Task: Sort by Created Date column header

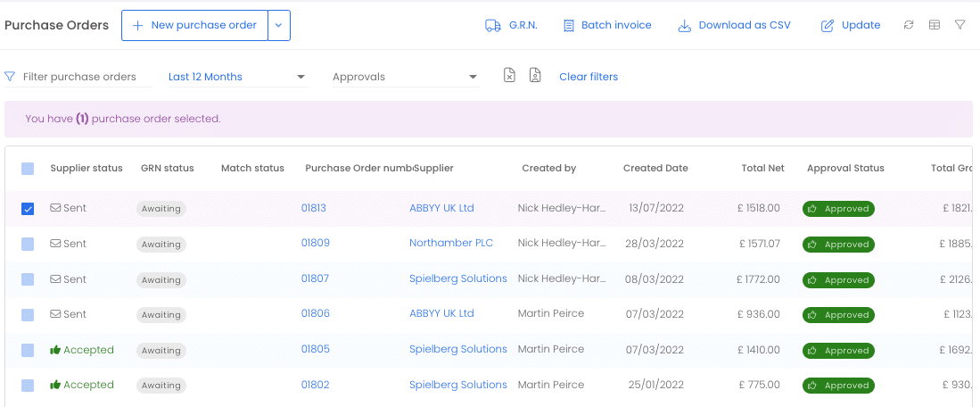Action: 655,168
